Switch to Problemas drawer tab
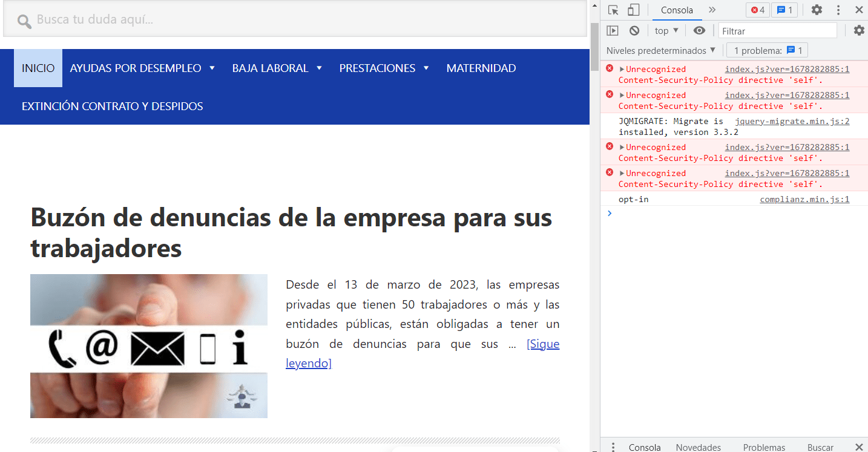Viewport: 868px width, 452px height. point(764,447)
